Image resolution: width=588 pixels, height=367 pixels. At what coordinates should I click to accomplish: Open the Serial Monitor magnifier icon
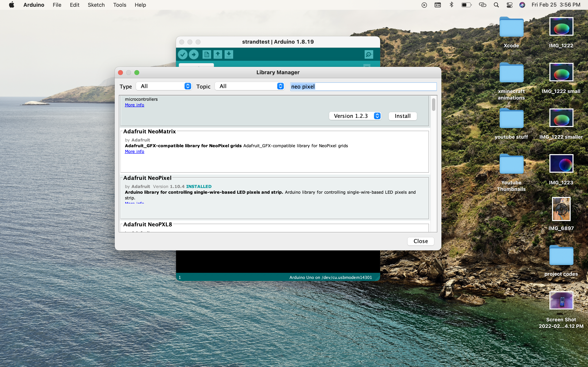[369, 54]
